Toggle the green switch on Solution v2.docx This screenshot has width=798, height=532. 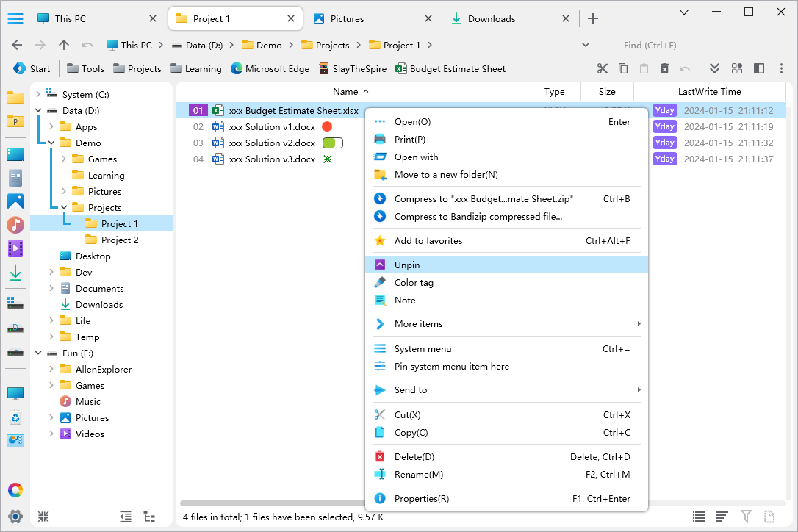coord(332,143)
